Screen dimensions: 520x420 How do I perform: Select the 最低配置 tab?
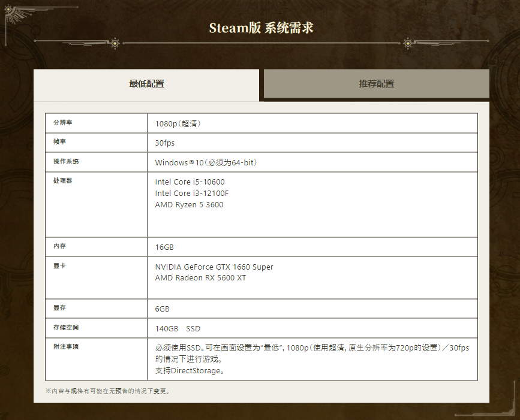(x=146, y=84)
